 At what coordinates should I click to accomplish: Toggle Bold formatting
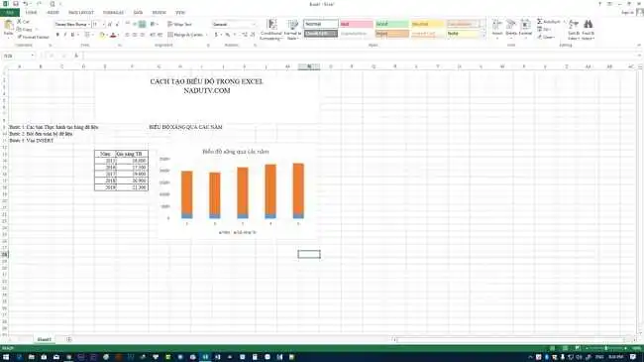57,35
